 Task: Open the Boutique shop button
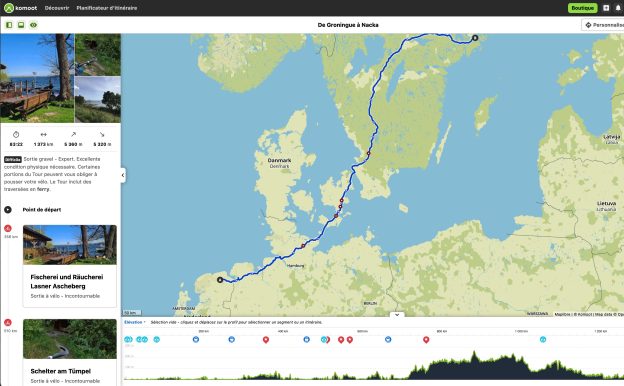pyautogui.click(x=582, y=8)
